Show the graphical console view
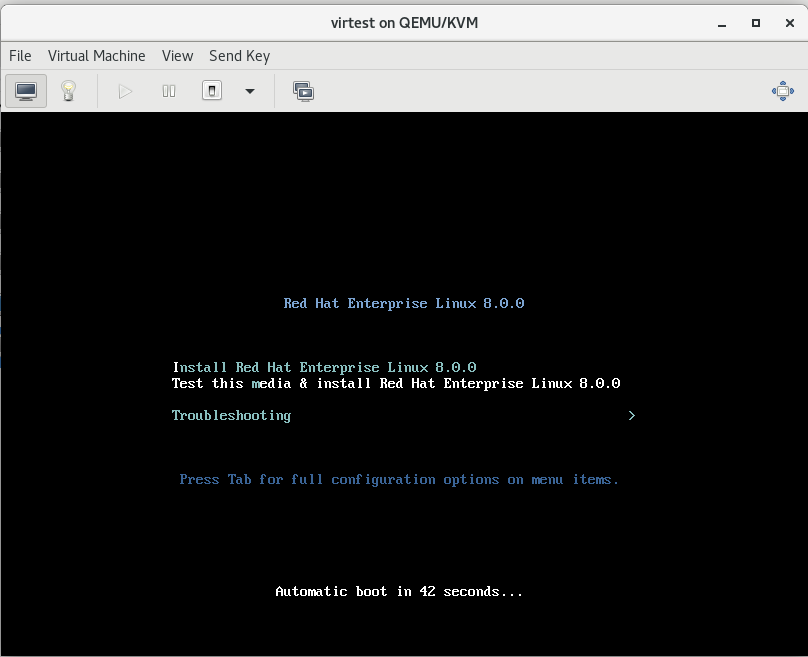808x657 pixels. pos(26,91)
